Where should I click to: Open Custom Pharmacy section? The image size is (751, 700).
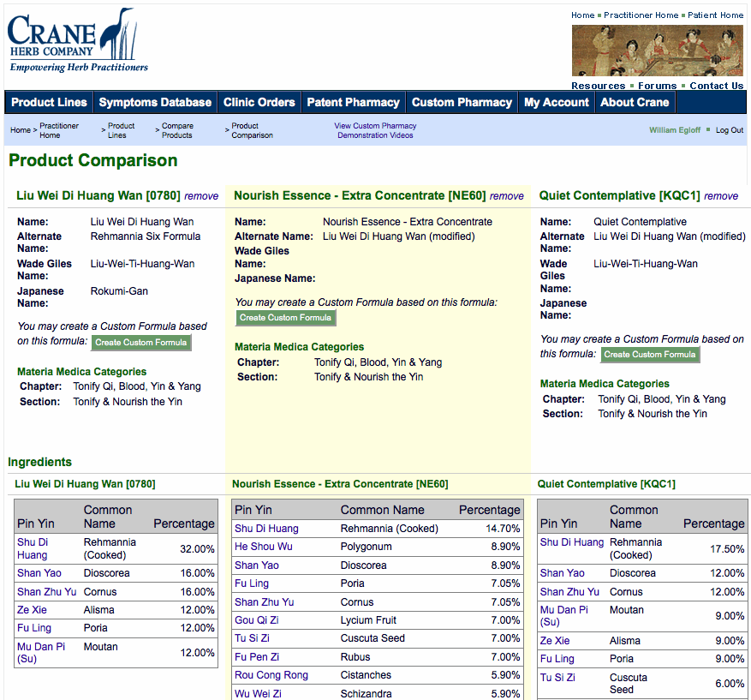(462, 102)
